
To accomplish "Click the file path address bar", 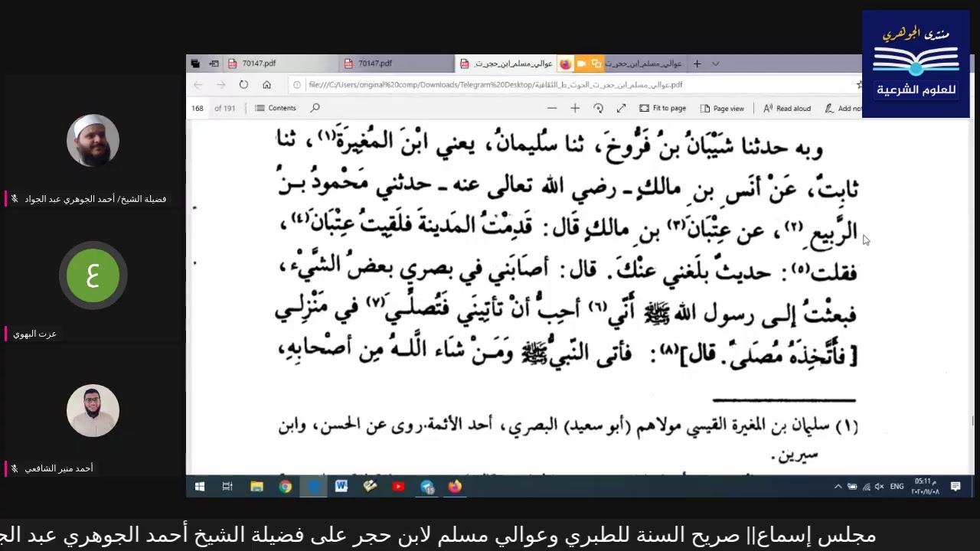I will click(x=574, y=85).
